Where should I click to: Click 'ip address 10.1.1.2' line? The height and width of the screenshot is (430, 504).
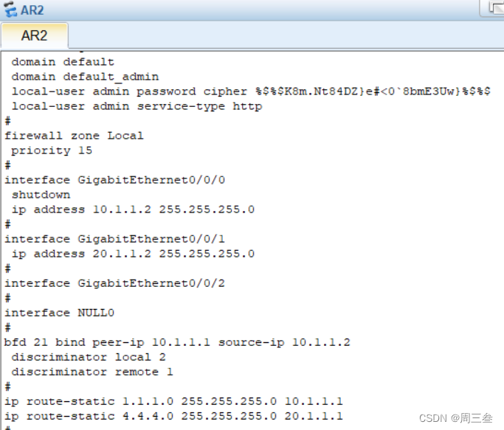point(133,209)
